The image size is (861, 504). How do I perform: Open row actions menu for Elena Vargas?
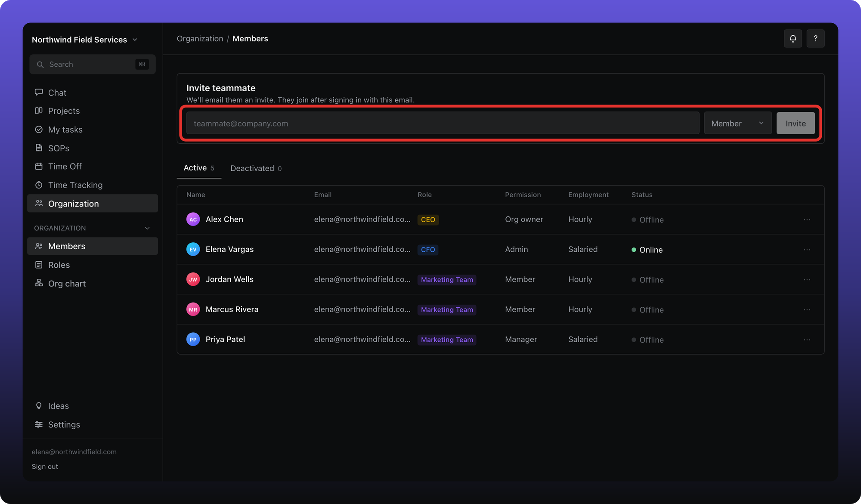pos(807,250)
